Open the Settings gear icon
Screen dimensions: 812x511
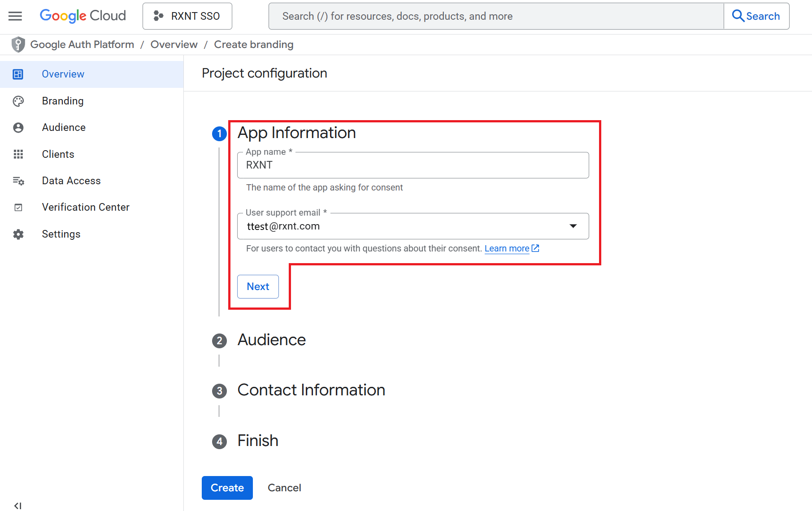tap(18, 234)
